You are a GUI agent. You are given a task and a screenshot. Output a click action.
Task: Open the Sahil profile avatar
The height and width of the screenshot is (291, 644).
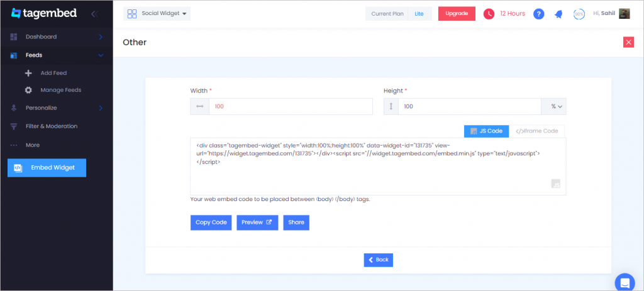[625, 14]
